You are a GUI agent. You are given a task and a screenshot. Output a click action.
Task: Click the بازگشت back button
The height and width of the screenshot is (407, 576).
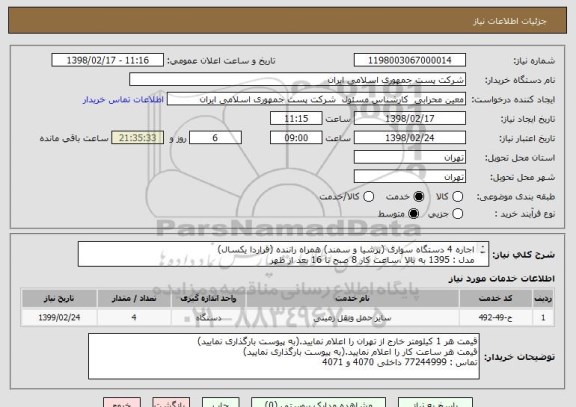point(171,402)
